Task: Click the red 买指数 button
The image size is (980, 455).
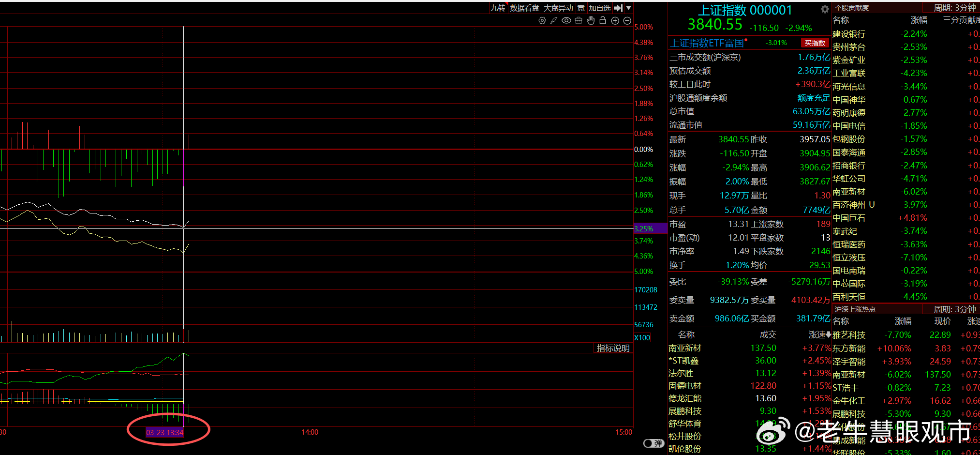Action: pyautogui.click(x=815, y=43)
